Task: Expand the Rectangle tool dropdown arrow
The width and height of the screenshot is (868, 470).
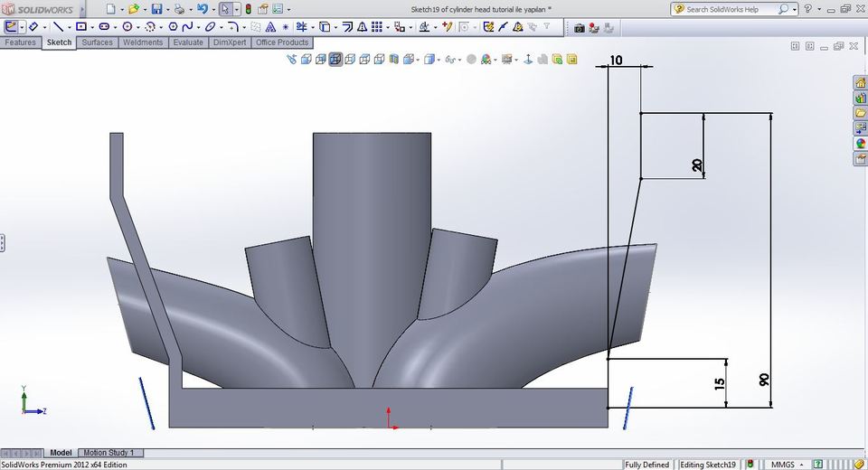Action: [x=90, y=27]
